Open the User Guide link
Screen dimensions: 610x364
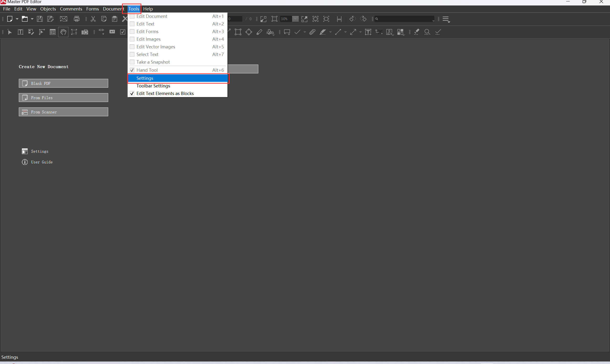tap(41, 162)
